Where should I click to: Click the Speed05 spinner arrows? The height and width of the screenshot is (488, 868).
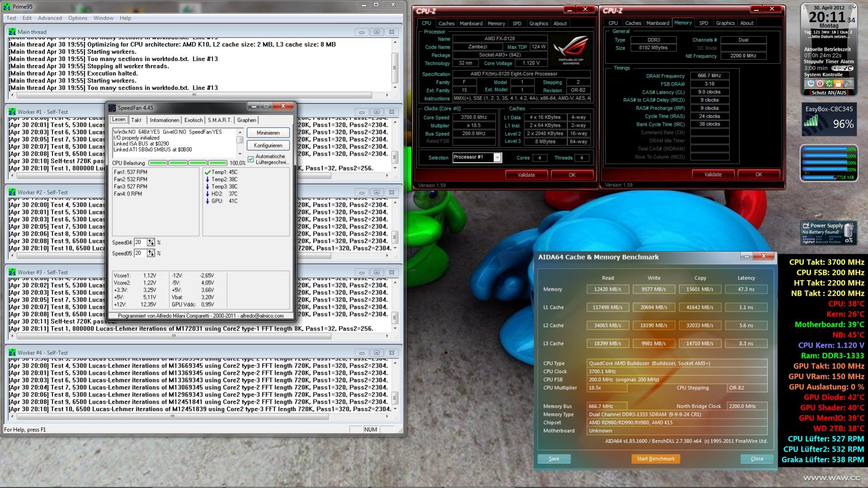coord(151,253)
